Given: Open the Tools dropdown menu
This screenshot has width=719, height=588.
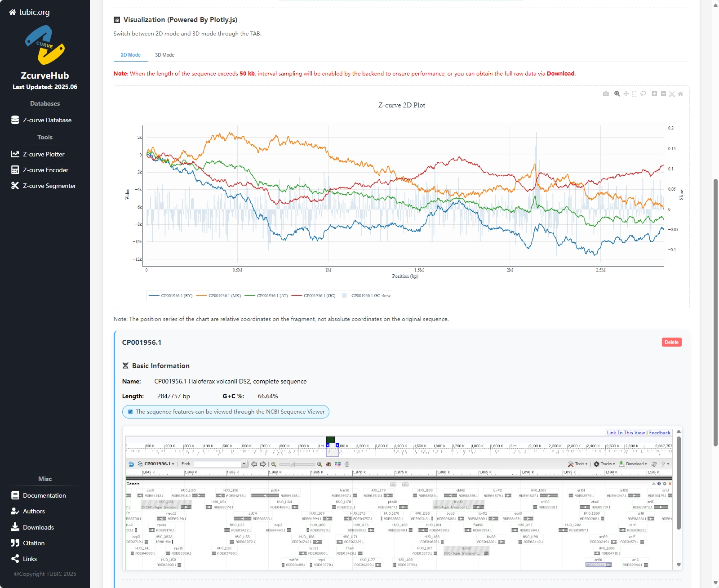Looking at the screenshot, I should click(577, 464).
